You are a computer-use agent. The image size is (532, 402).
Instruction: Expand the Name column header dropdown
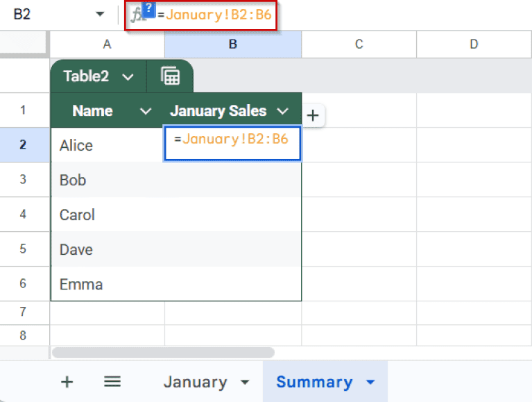pos(146,111)
